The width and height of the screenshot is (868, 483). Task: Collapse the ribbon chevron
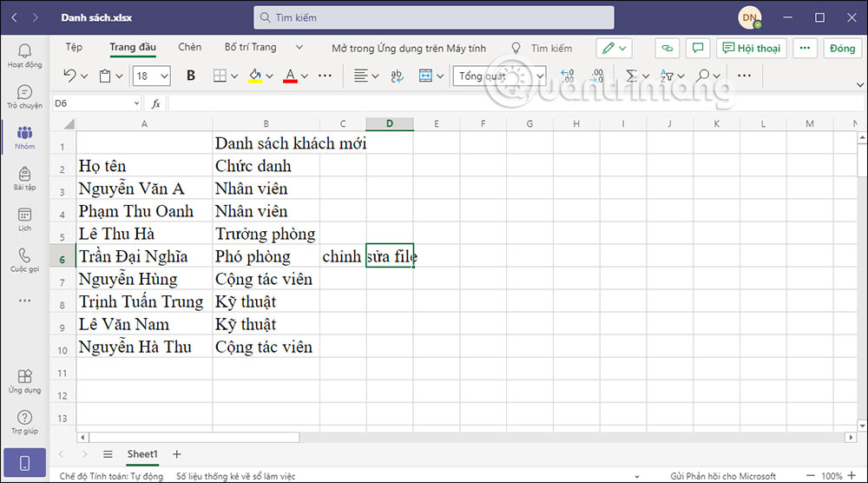pyautogui.click(x=859, y=85)
